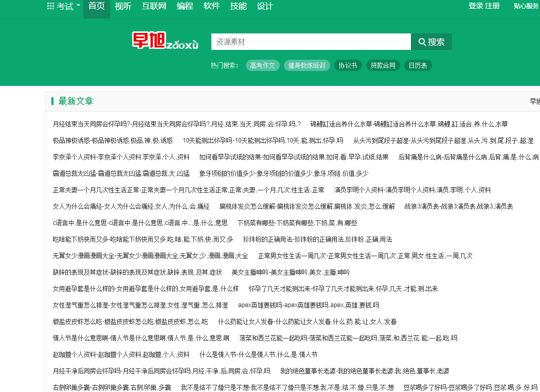Screen dimensions: 540x392
Task: Open the 互联网 navigation item
Action: pos(154,6)
